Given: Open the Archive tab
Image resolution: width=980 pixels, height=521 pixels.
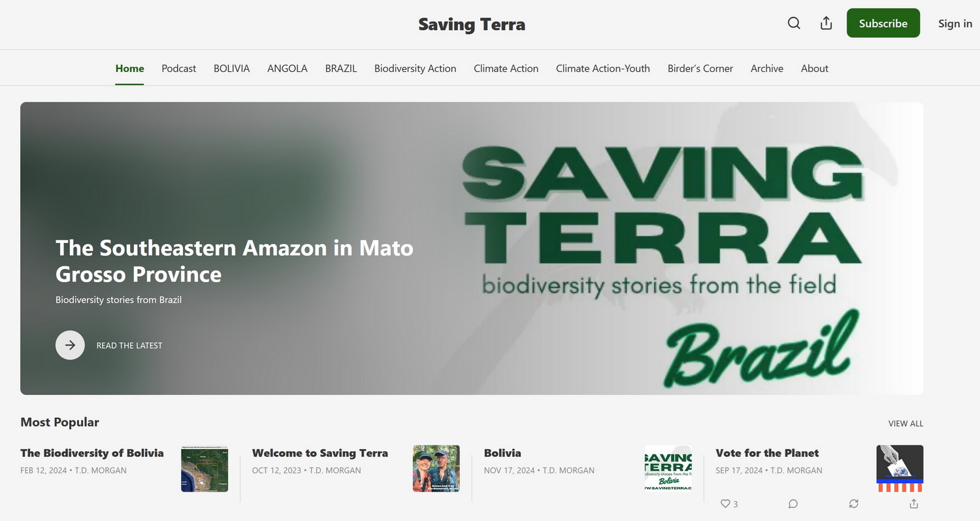Looking at the screenshot, I should pyautogui.click(x=767, y=69).
